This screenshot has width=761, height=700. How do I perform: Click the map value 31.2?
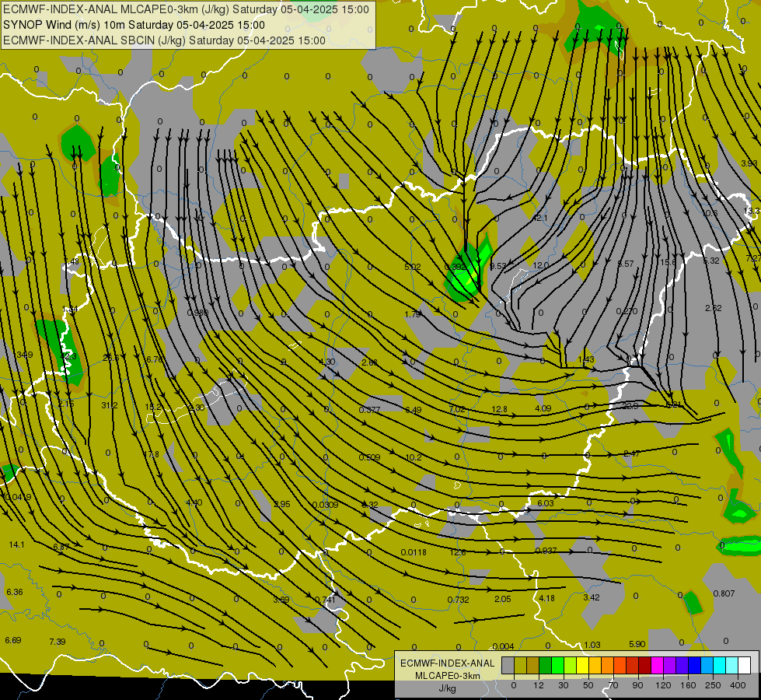tap(110, 405)
